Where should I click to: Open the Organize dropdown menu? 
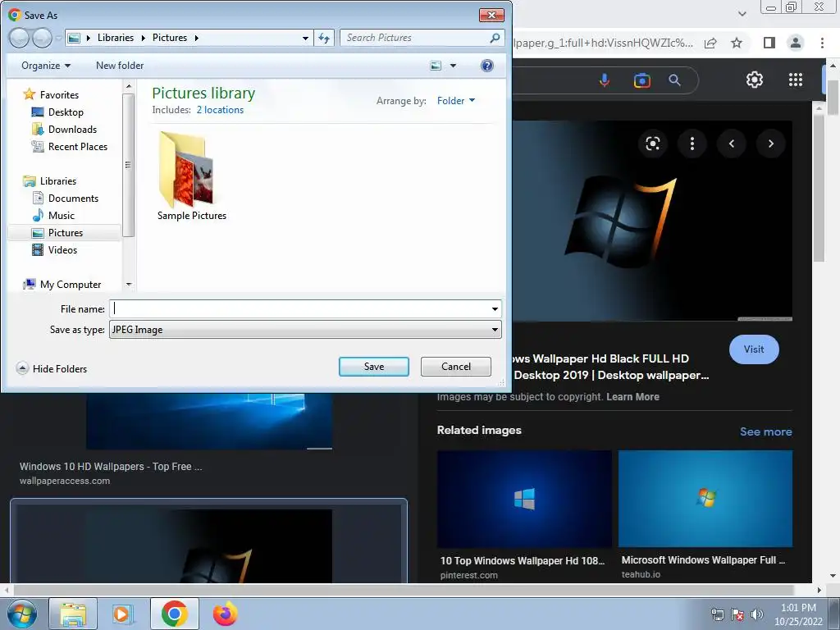[x=46, y=66]
